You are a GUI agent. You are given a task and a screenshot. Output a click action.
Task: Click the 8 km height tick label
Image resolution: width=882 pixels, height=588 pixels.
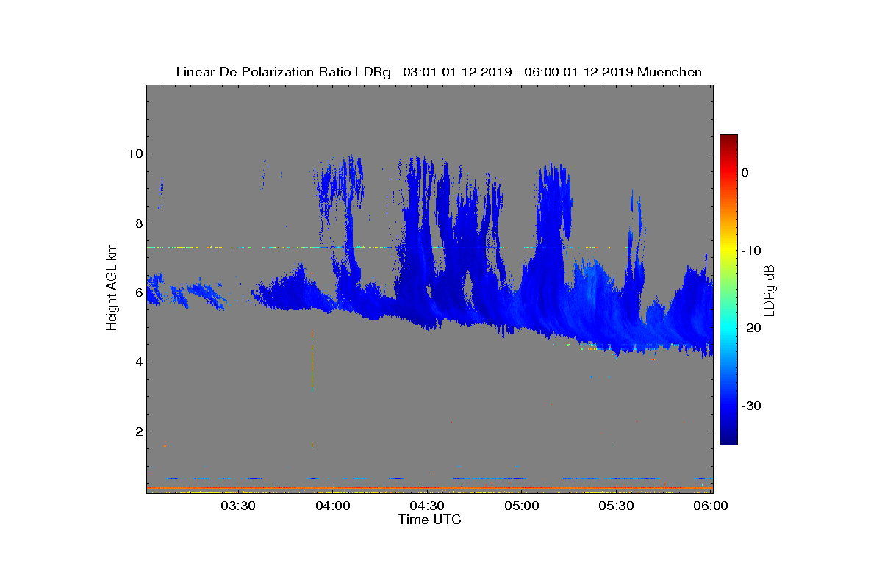tap(137, 223)
